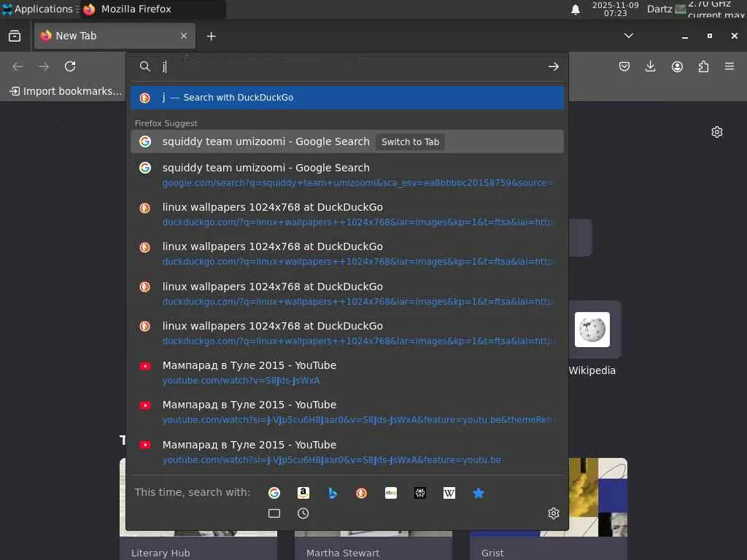Open a new tab with plus
The height and width of the screenshot is (560, 747).
point(211,36)
